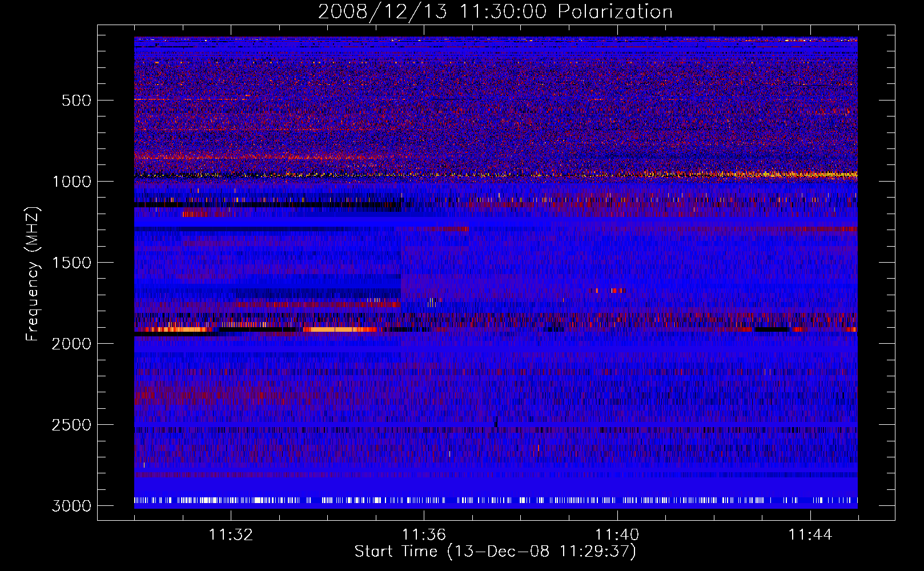Click the 500 frequency tick label
This screenshot has height=571, width=924.
(x=77, y=100)
